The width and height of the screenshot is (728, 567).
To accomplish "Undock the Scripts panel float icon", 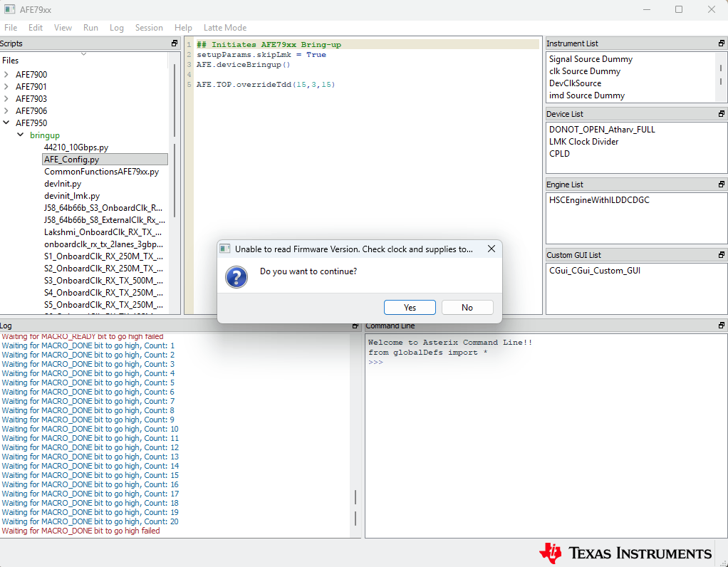I will point(175,43).
